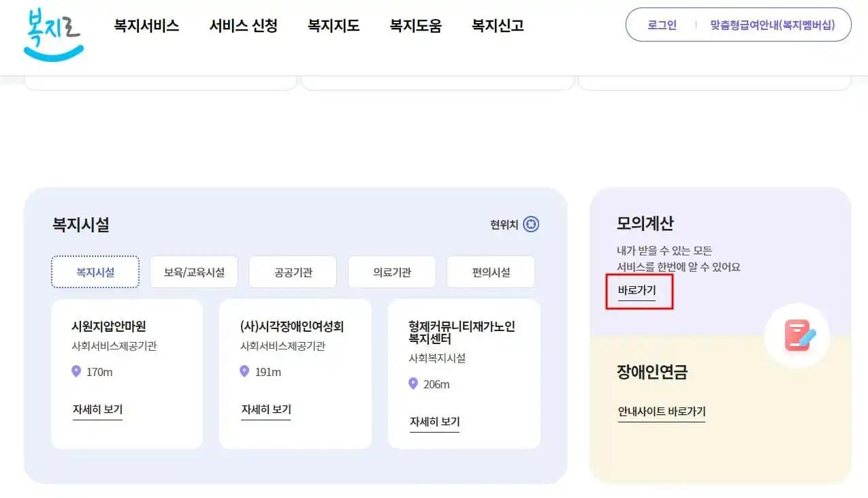Click the location pin on (사)시각장애인여성회 card
868x498 pixels.
pyautogui.click(x=244, y=371)
